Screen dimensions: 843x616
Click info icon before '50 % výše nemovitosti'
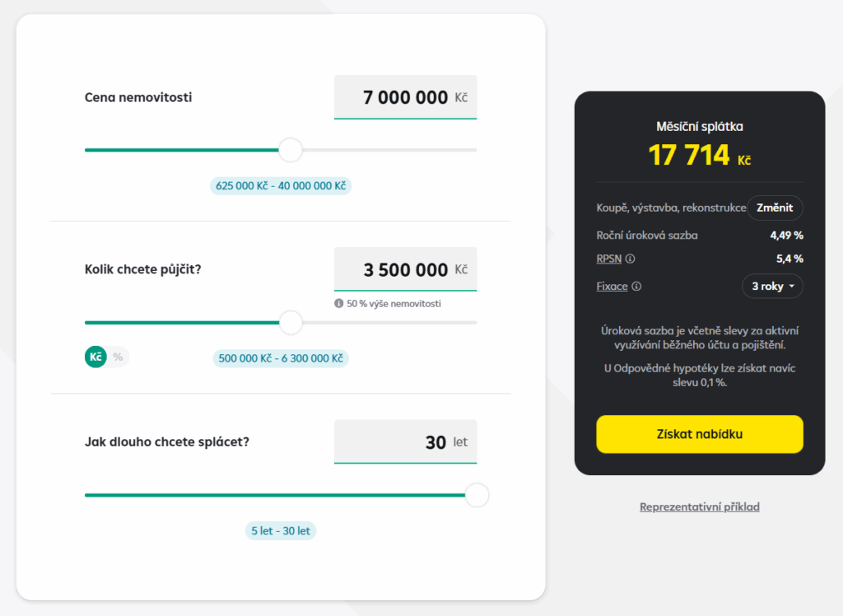coord(338,303)
